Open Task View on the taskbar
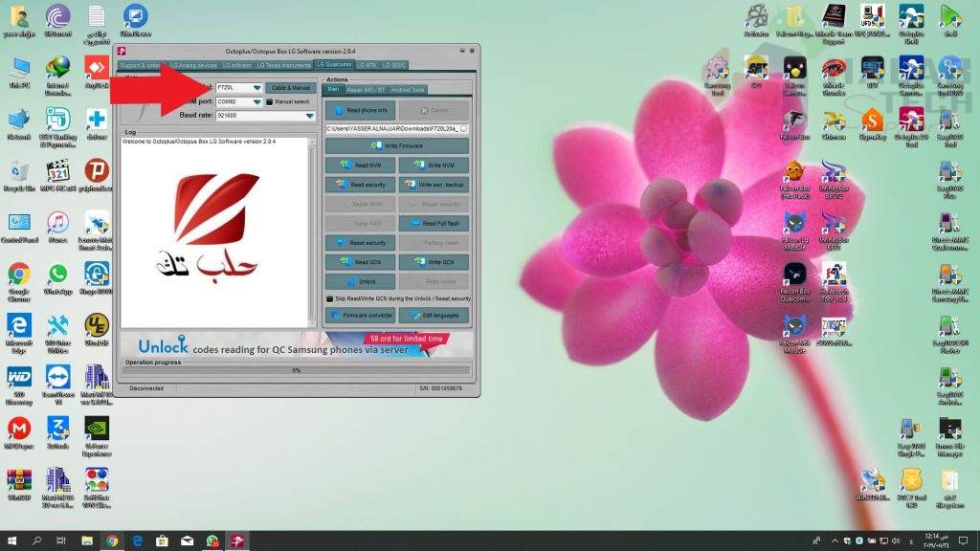980x551 pixels. pos(60,540)
